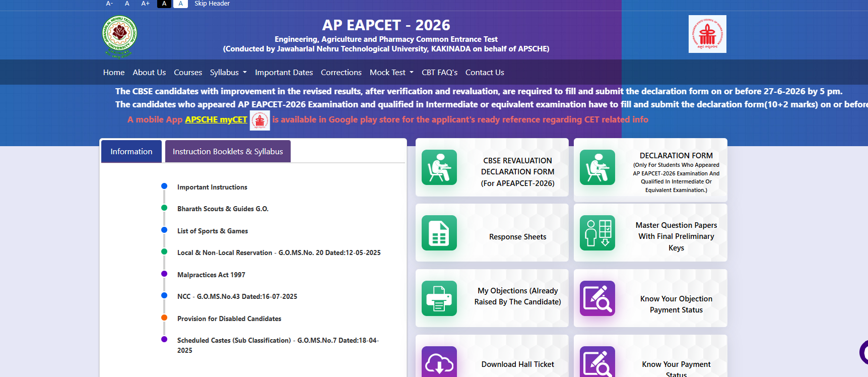
Task: Open Bharath Scouts & Guides G.O. link
Action: [223, 209]
